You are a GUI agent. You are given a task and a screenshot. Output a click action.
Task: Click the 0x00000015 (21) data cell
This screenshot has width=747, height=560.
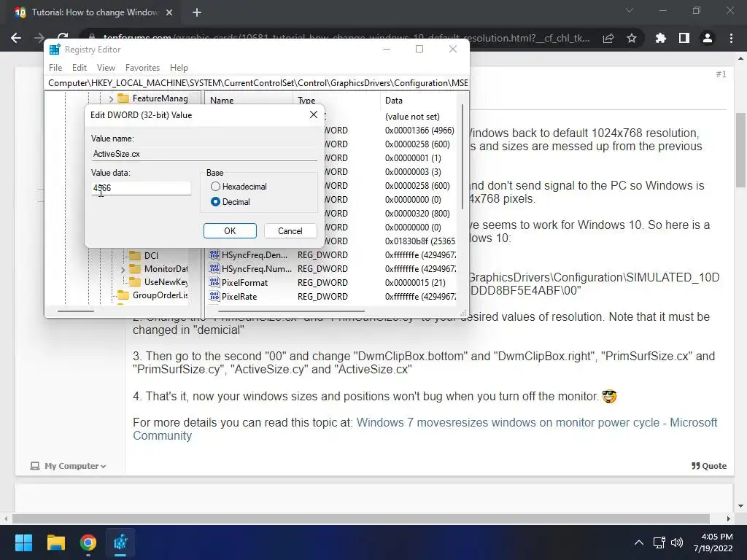tap(415, 282)
